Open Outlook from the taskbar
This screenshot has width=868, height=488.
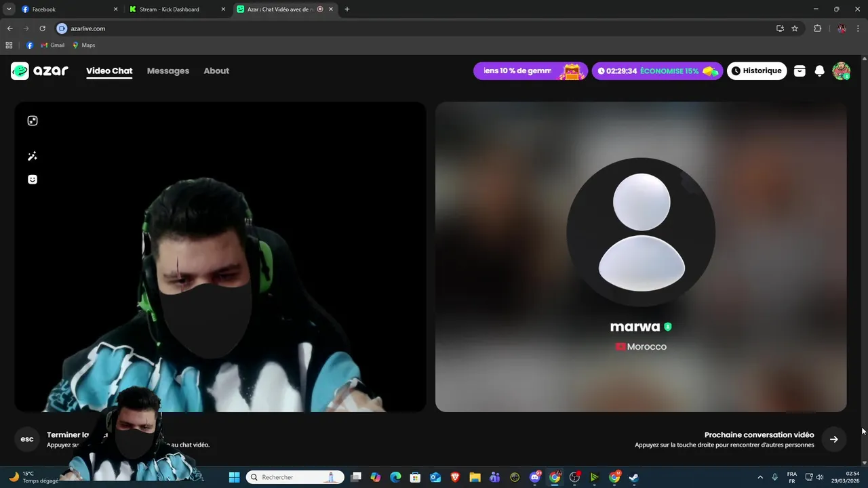[435, 477]
